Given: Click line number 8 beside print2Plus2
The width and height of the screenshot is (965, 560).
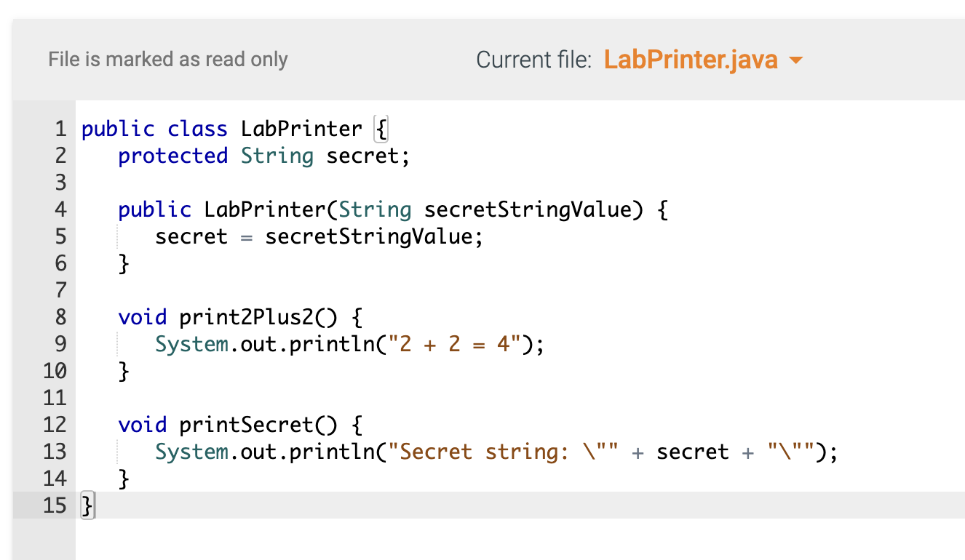Looking at the screenshot, I should click(60, 317).
